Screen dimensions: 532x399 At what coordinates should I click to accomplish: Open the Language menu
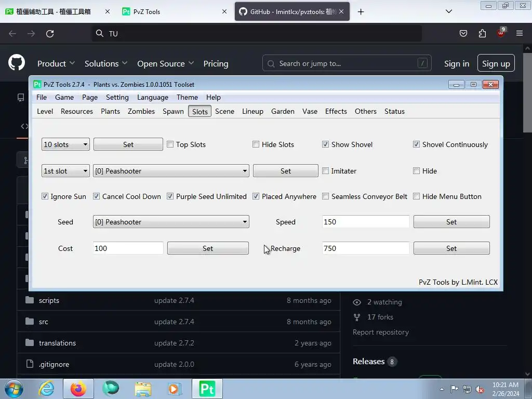(x=153, y=97)
